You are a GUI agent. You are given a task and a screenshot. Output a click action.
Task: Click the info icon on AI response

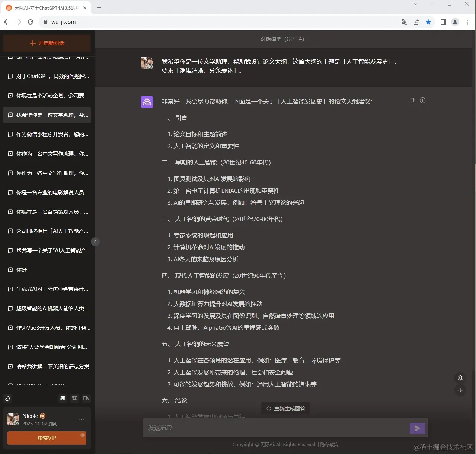[423, 100]
